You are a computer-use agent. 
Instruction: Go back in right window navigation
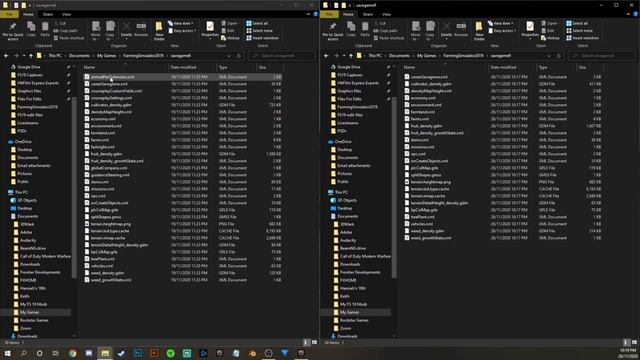point(326,56)
